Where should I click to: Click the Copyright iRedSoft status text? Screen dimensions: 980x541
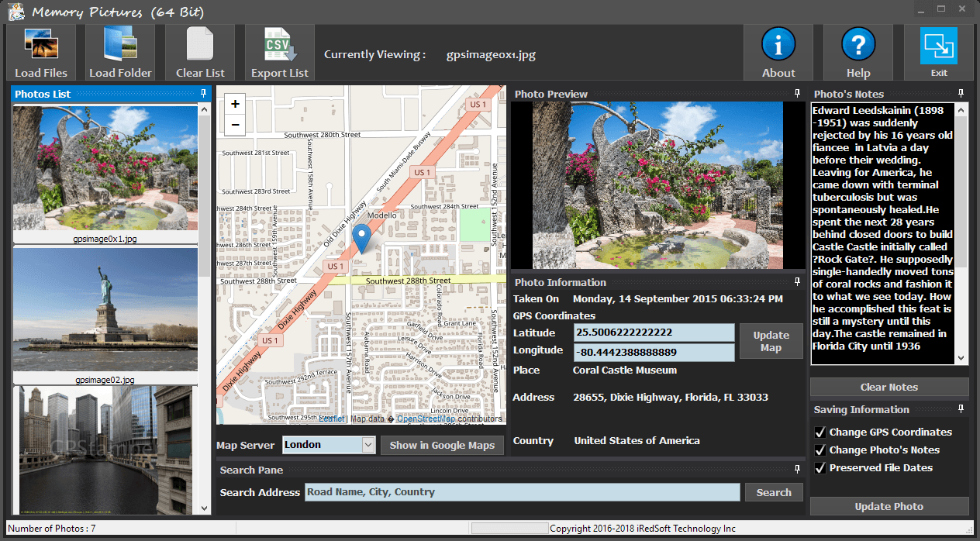643,529
